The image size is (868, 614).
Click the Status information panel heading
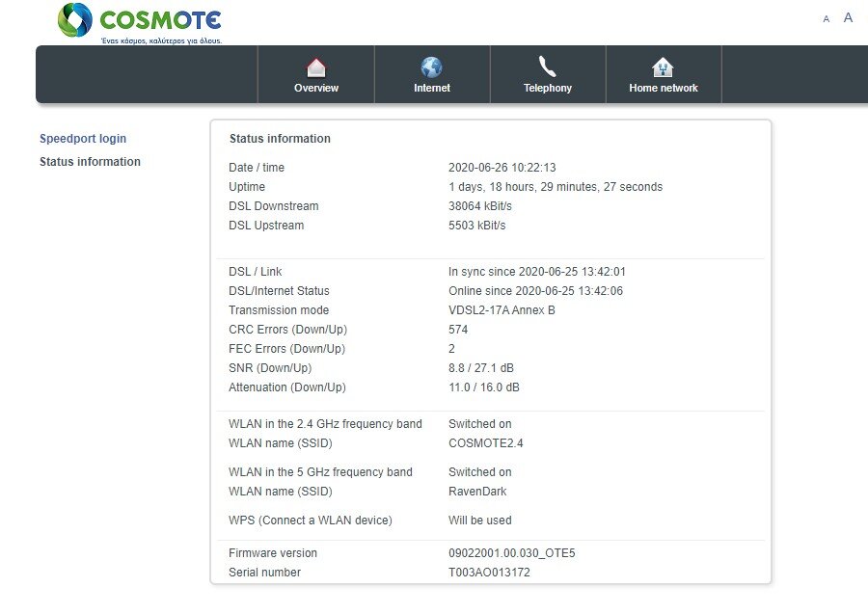(x=280, y=138)
